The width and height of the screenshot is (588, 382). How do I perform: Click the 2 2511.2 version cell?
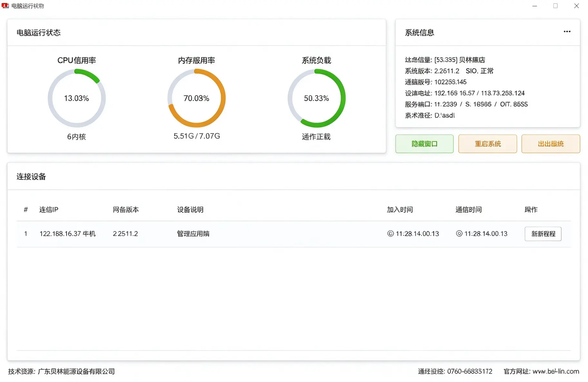coord(125,234)
